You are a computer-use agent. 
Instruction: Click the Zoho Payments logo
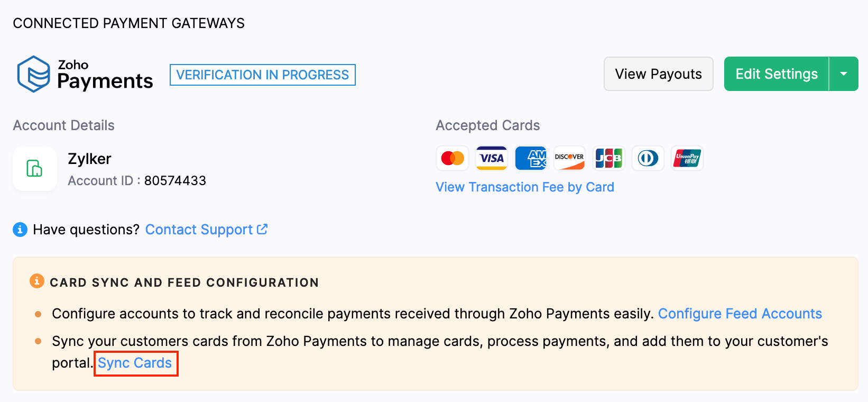pyautogui.click(x=85, y=74)
